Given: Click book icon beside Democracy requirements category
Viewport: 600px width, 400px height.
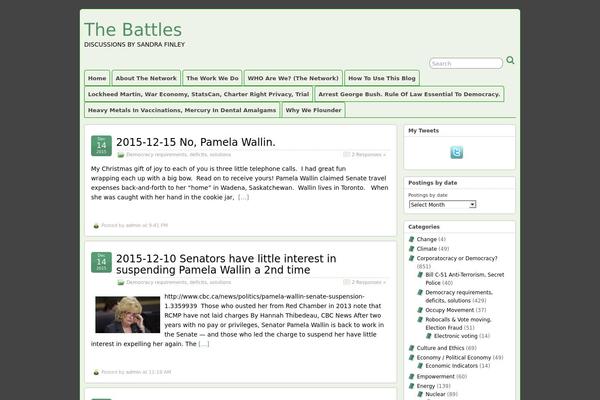Looking at the screenshot, I should click(420, 292).
